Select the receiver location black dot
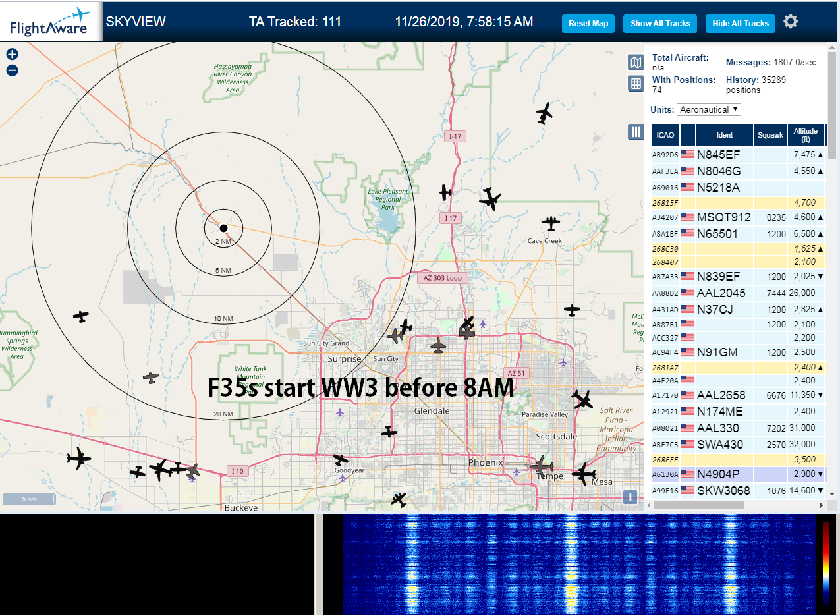The image size is (840, 616). click(223, 228)
